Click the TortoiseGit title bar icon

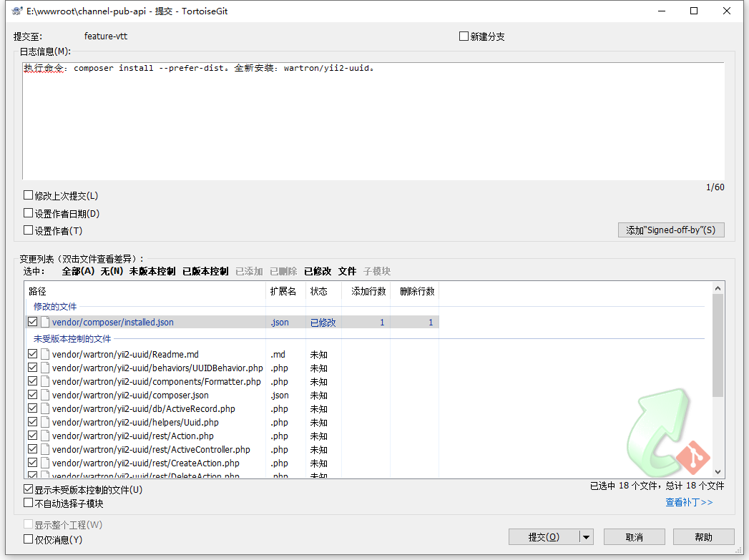(x=17, y=11)
